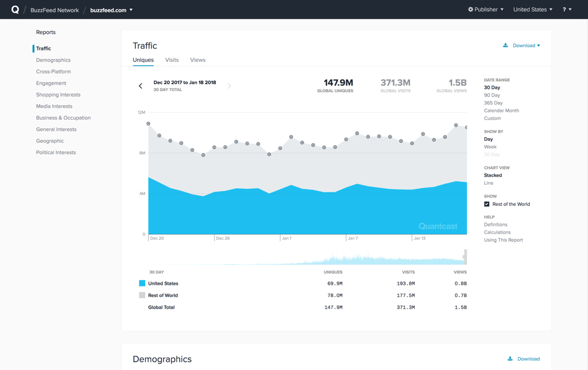Click the United States visits 193.8M
The height and width of the screenshot is (370, 588).
pos(406,284)
